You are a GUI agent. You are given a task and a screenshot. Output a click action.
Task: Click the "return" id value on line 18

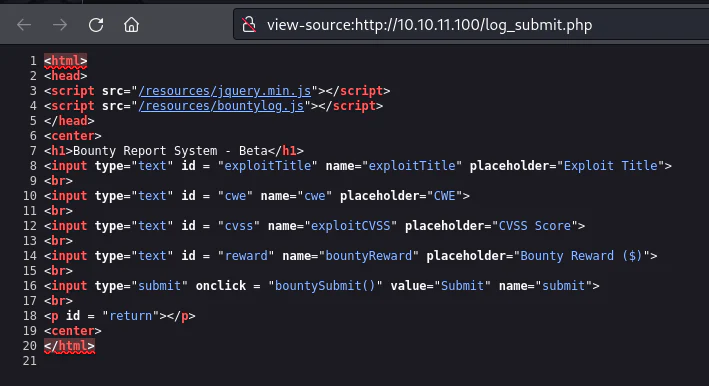(x=131, y=315)
